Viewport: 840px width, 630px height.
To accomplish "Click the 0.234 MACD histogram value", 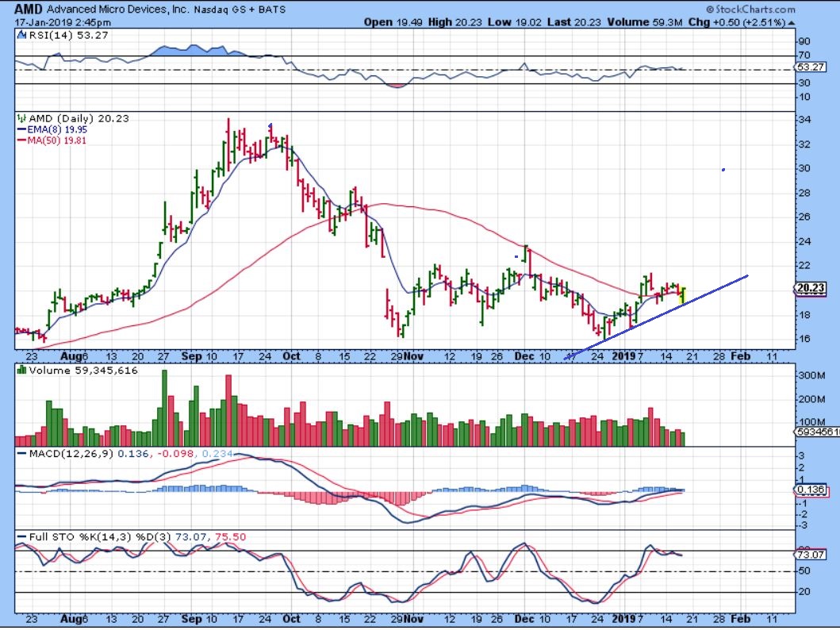I will 217,454.
